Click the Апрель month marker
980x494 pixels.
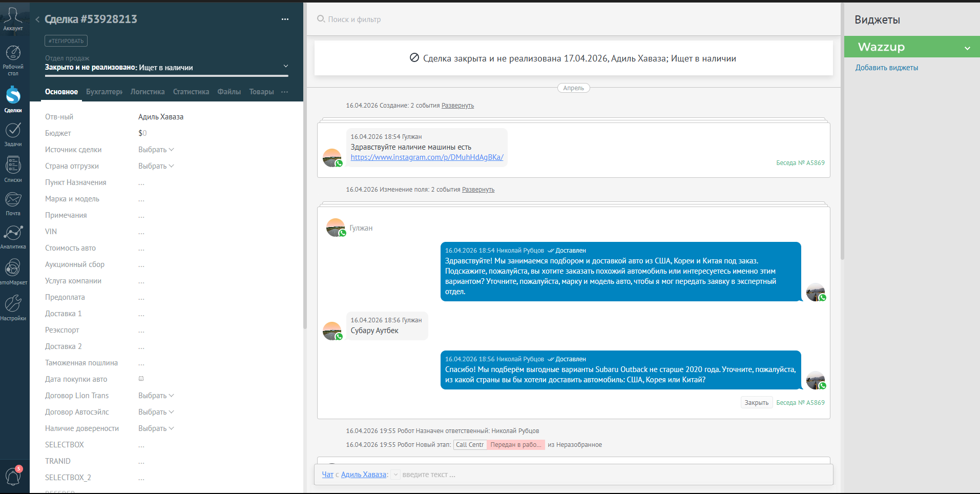pyautogui.click(x=573, y=88)
